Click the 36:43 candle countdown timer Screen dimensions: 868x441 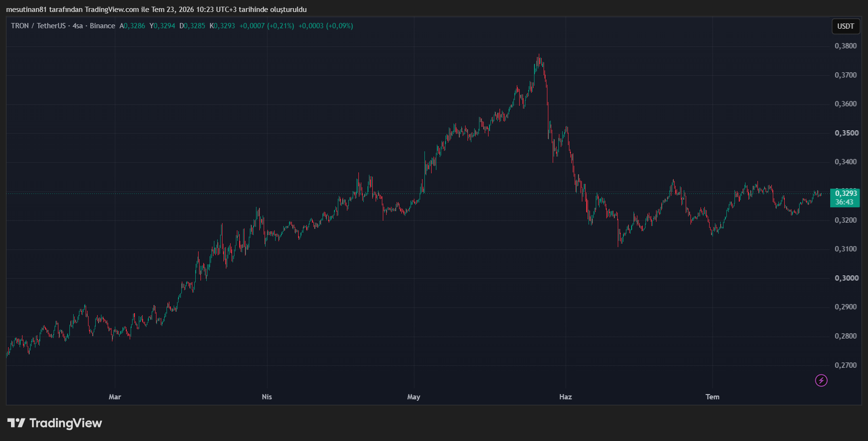(x=845, y=202)
